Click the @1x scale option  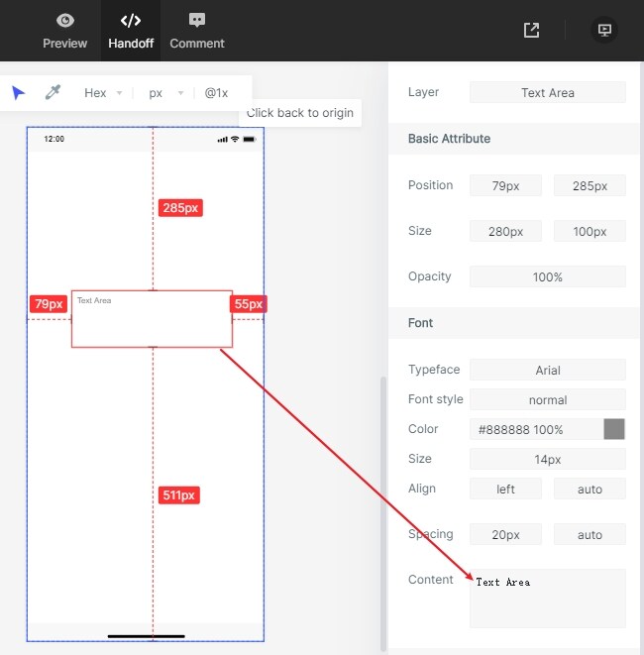216,93
